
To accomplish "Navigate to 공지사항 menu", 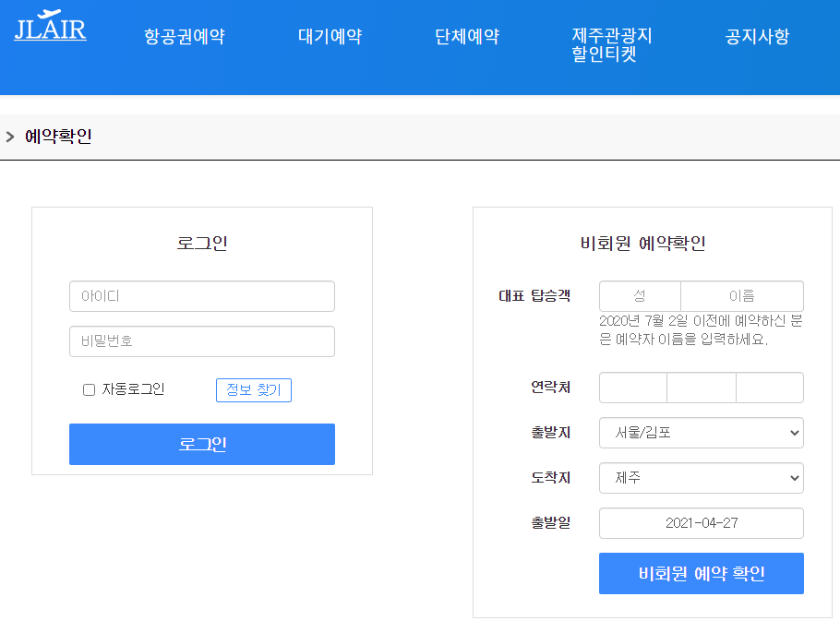I will pos(758,37).
